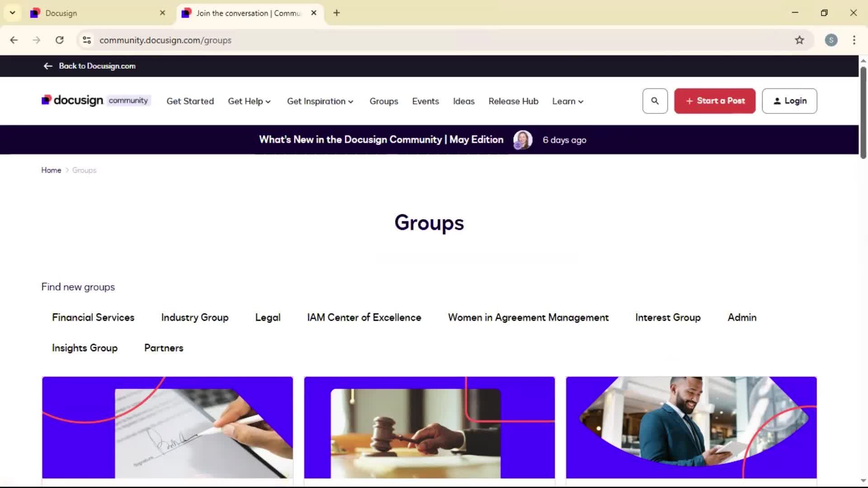Click the search magnifier button
The width and height of the screenshot is (868, 488).
tap(655, 101)
